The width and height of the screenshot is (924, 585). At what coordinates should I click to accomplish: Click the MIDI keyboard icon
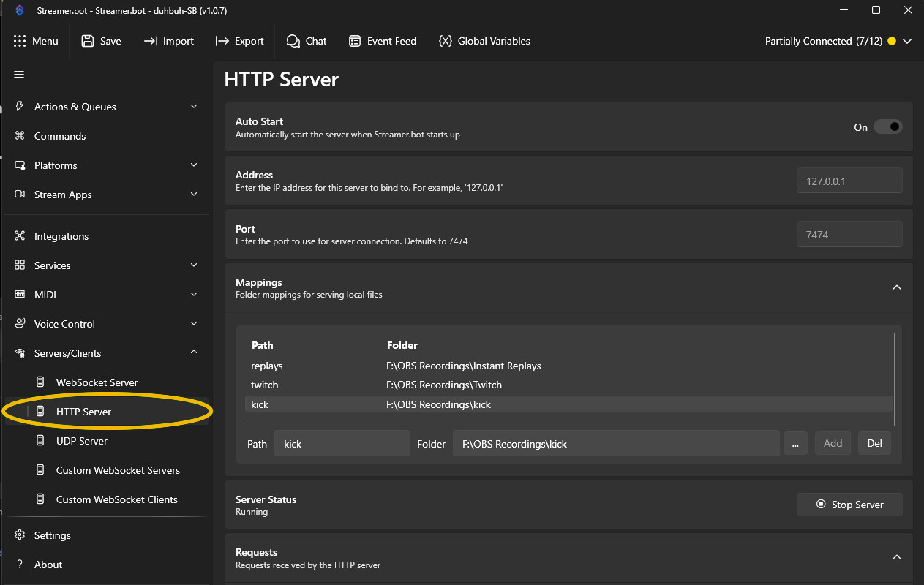click(x=20, y=295)
